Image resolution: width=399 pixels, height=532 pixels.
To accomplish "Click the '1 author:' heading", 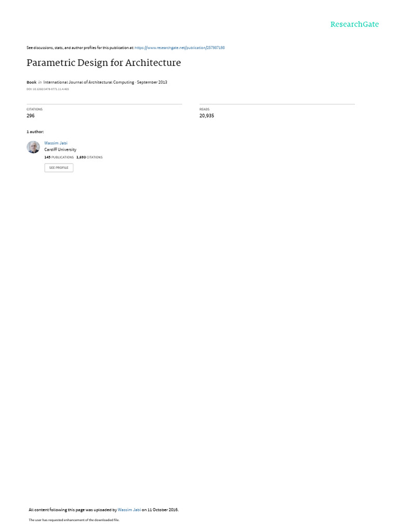I will [35, 131].
